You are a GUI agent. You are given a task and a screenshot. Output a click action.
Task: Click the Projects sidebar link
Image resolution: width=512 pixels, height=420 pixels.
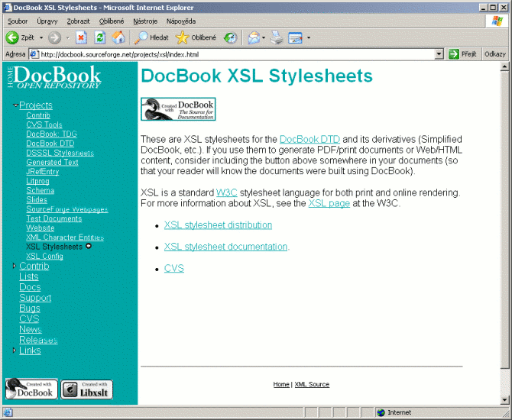pyautogui.click(x=36, y=105)
